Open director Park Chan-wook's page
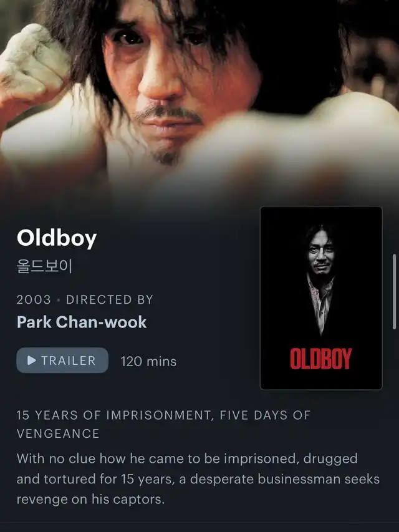 (82, 322)
